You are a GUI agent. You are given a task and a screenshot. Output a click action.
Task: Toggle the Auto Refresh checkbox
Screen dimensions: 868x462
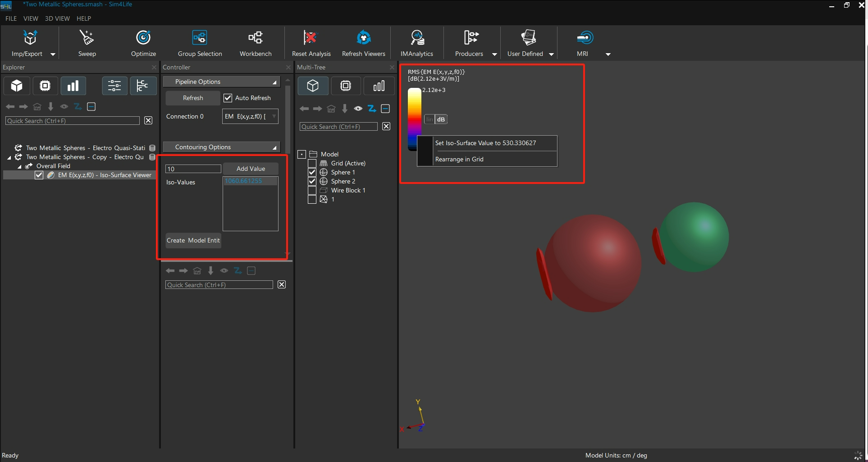[x=228, y=98]
